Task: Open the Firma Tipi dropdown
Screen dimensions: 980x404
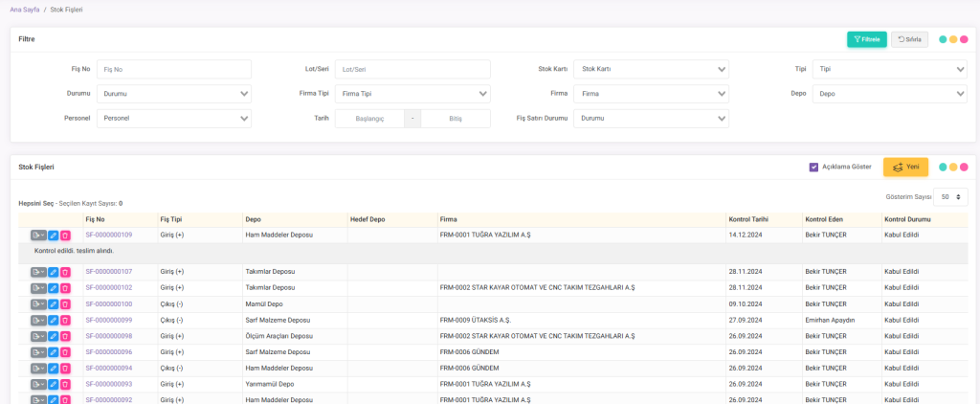Action: [412, 94]
